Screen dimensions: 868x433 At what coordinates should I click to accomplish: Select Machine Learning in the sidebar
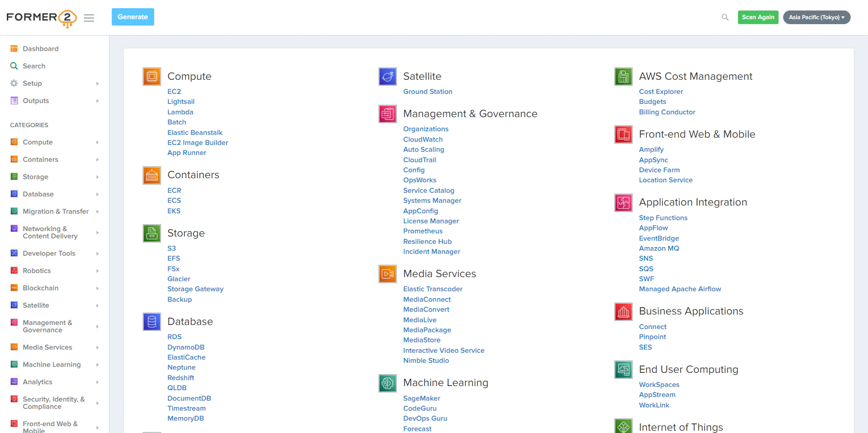coord(52,365)
